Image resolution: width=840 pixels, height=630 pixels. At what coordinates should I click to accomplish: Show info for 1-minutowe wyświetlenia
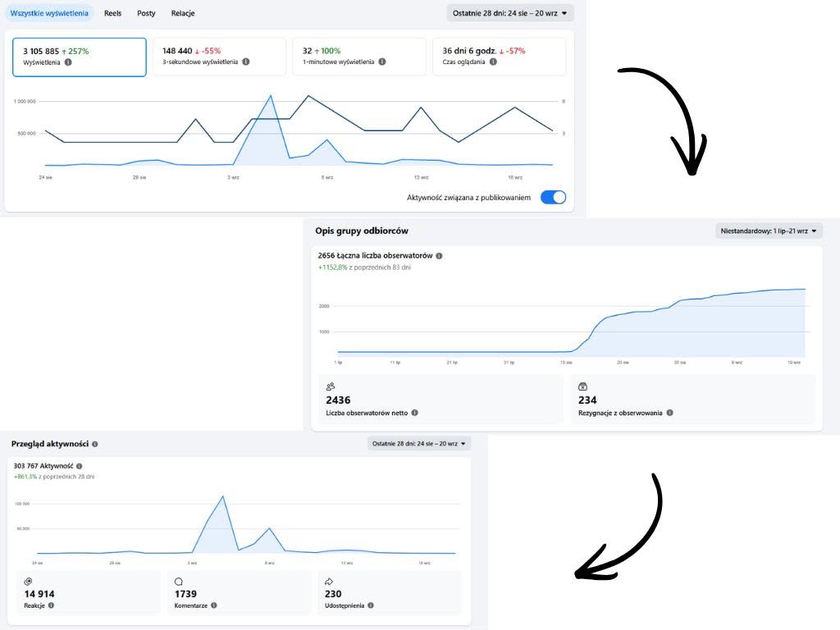point(382,62)
